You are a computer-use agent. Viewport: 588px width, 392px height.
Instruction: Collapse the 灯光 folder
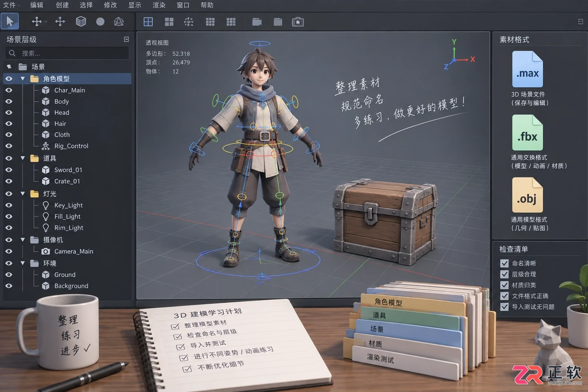pyautogui.click(x=23, y=194)
